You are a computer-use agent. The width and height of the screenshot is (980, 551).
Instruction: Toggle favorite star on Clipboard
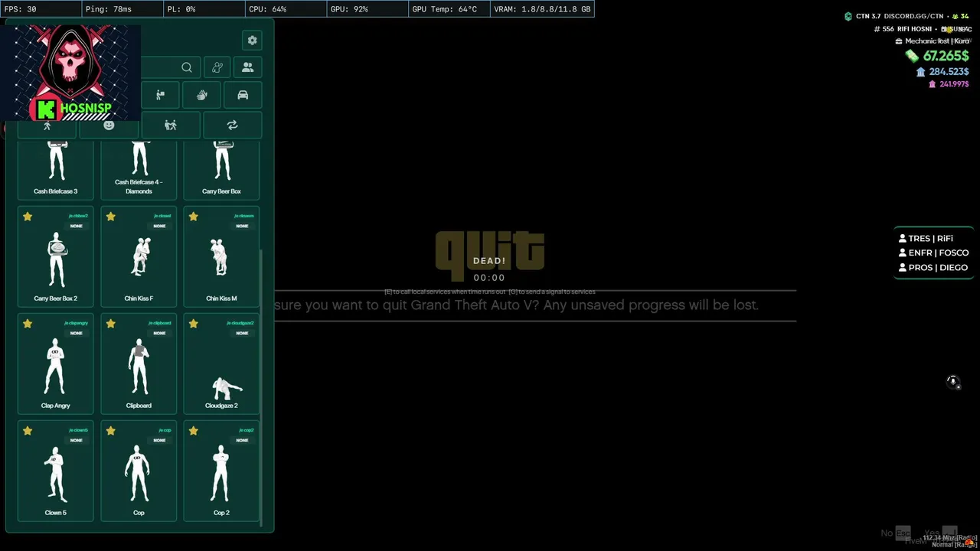[x=110, y=324]
